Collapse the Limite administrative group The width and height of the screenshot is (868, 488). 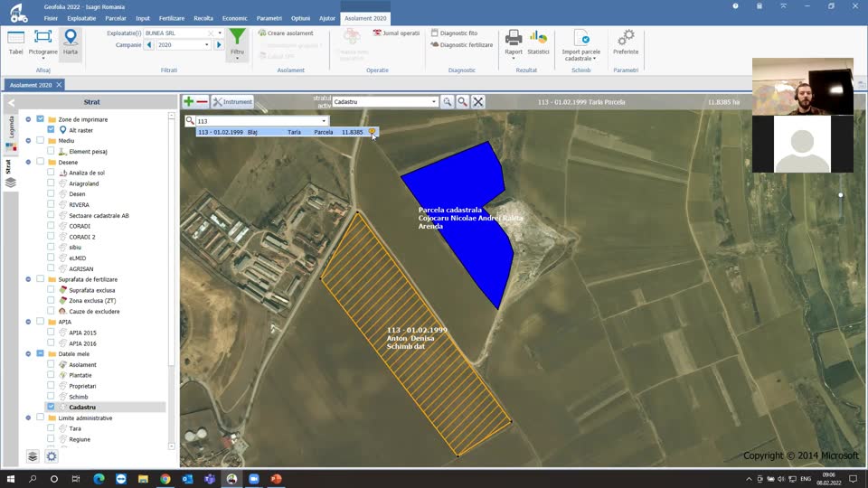coord(28,418)
